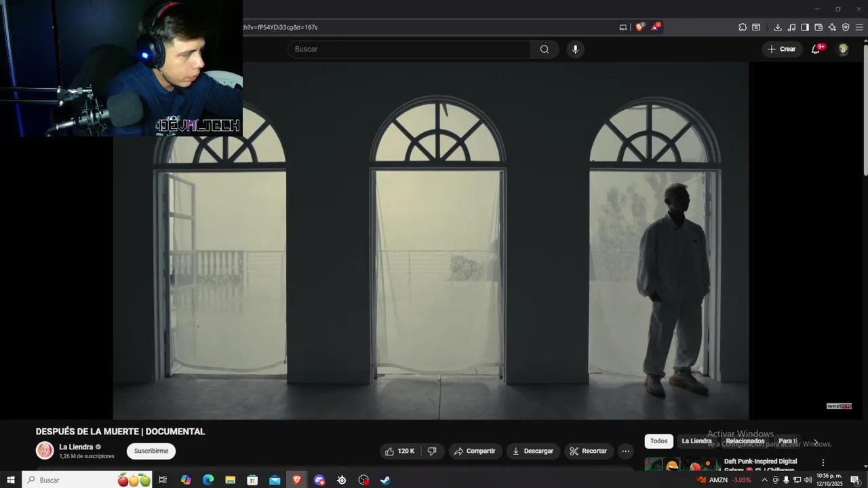Open the browser extensions puzzle icon
The width and height of the screenshot is (868, 488).
tap(743, 27)
